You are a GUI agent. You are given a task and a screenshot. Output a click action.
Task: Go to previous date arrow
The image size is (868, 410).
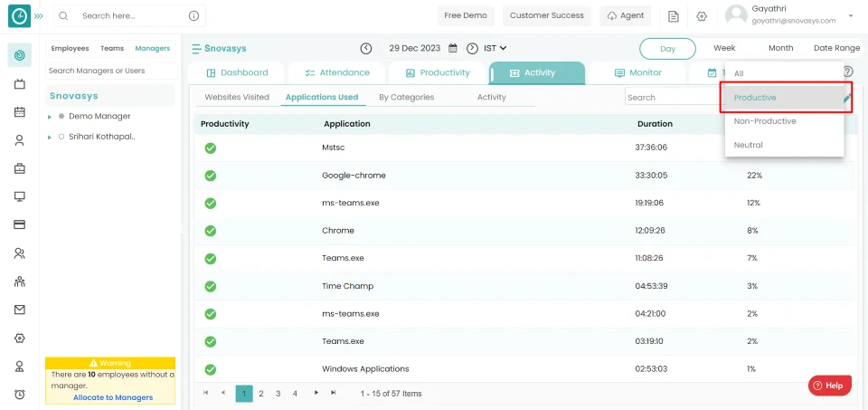click(366, 48)
